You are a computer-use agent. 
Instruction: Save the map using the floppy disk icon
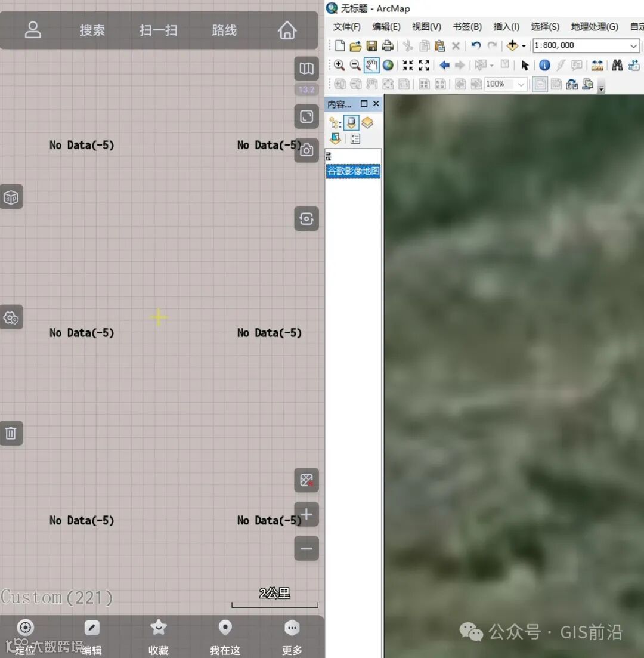pos(371,45)
